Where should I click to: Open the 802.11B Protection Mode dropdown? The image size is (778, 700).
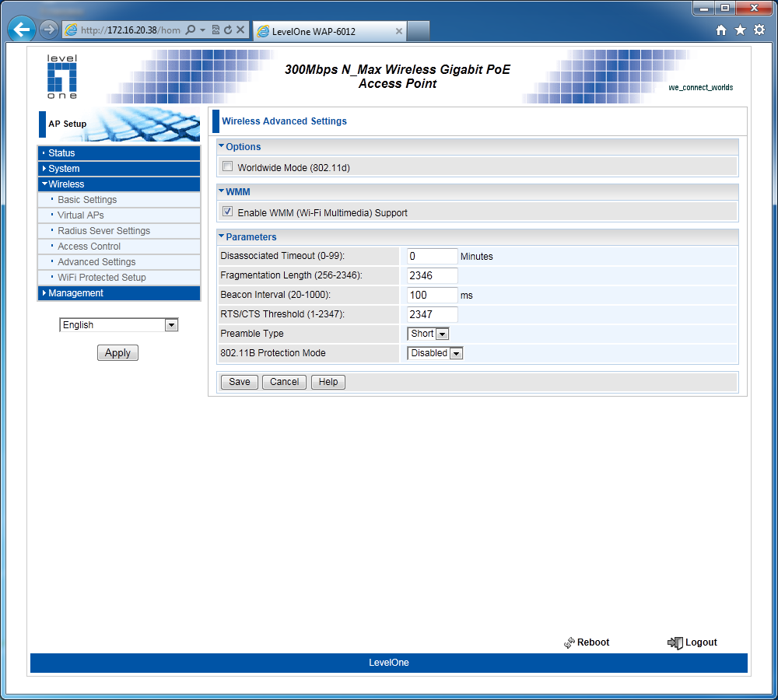[435, 353]
